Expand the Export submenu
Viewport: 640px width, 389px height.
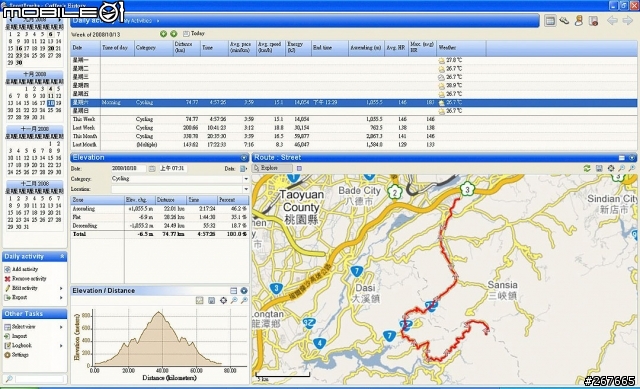click(x=61, y=298)
